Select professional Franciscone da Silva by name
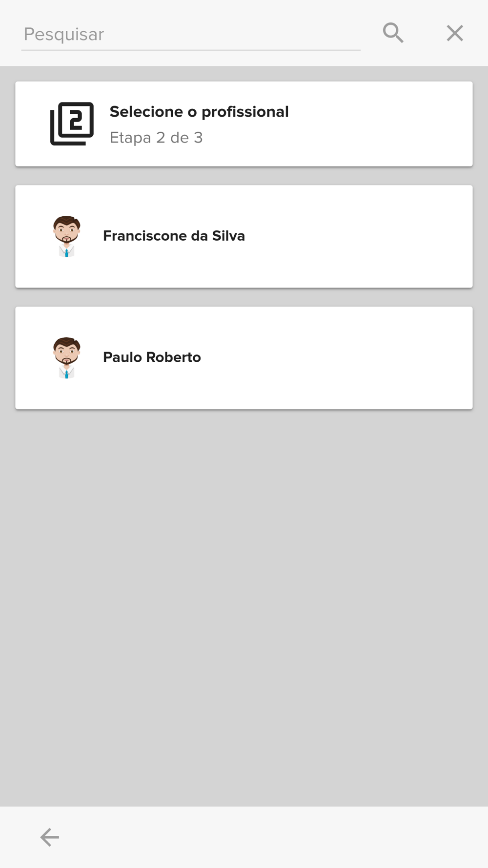 [x=174, y=236]
